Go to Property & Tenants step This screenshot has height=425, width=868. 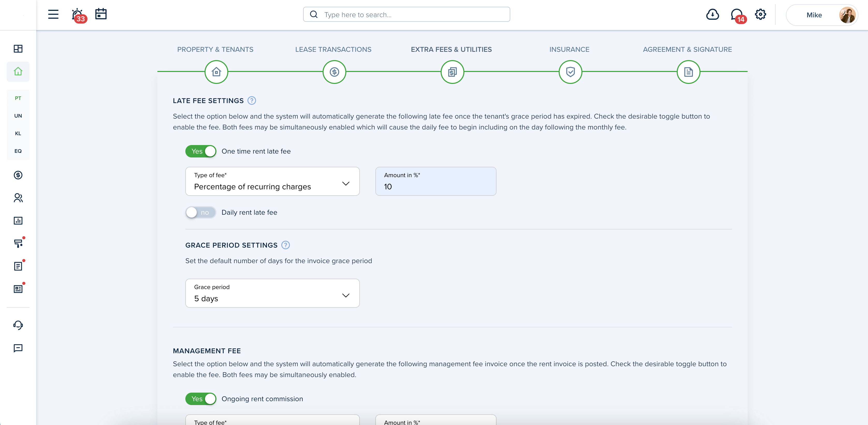(x=215, y=49)
